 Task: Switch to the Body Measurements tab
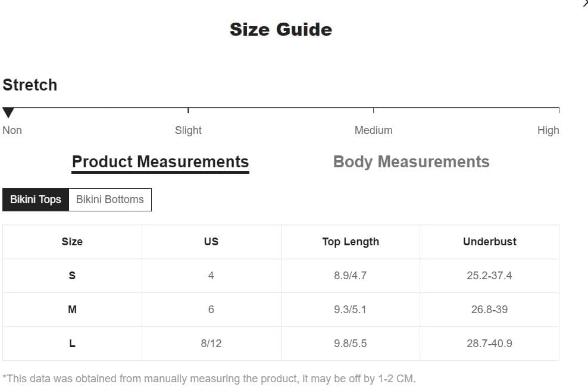click(411, 162)
